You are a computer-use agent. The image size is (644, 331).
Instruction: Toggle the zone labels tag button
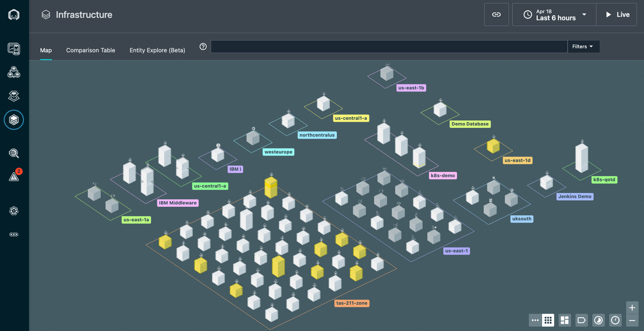click(581, 320)
